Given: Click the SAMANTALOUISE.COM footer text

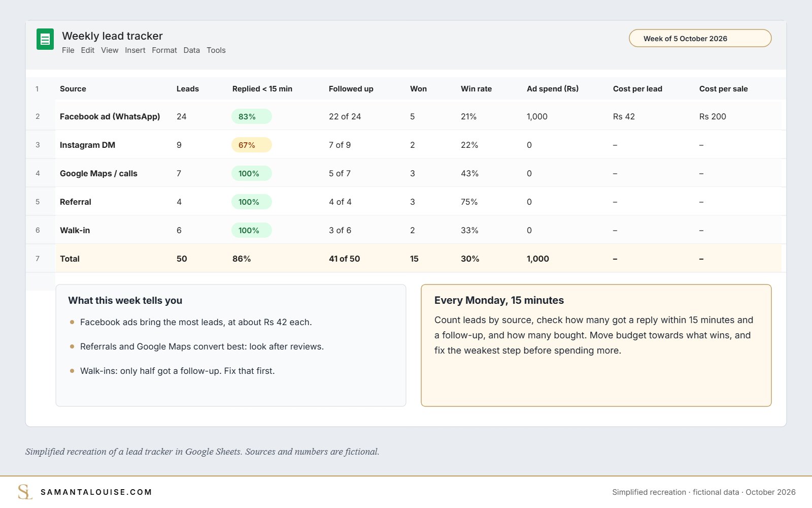Looking at the screenshot, I should pos(96,492).
